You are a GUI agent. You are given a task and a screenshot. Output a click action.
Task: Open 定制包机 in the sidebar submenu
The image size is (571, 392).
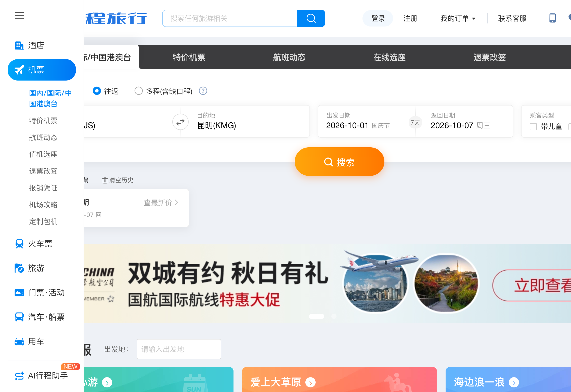point(43,221)
